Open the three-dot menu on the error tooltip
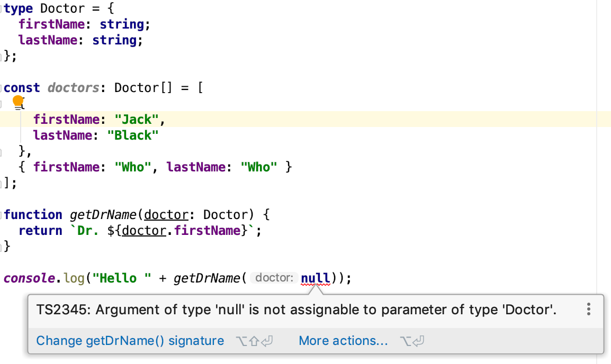The width and height of the screenshot is (611, 364). click(588, 309)
